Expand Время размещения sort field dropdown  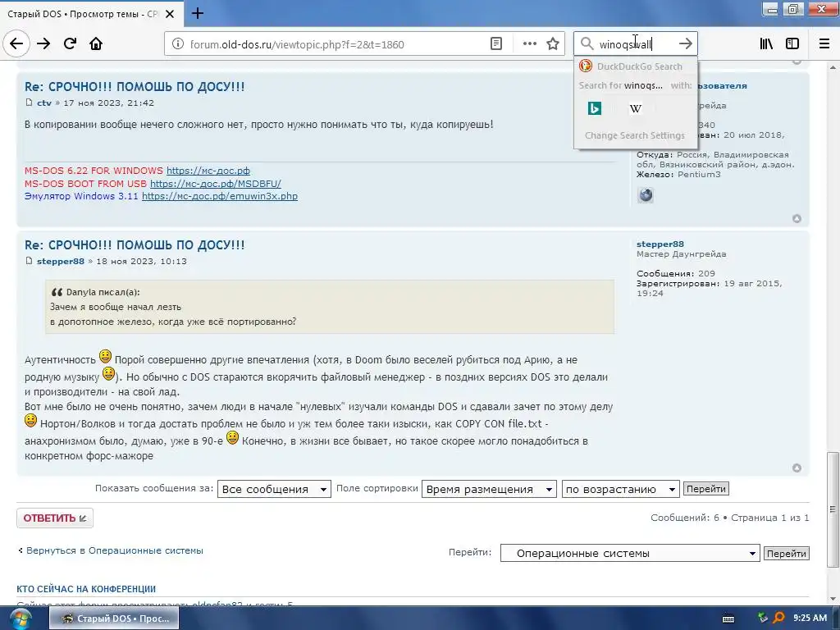coord(489,489)
